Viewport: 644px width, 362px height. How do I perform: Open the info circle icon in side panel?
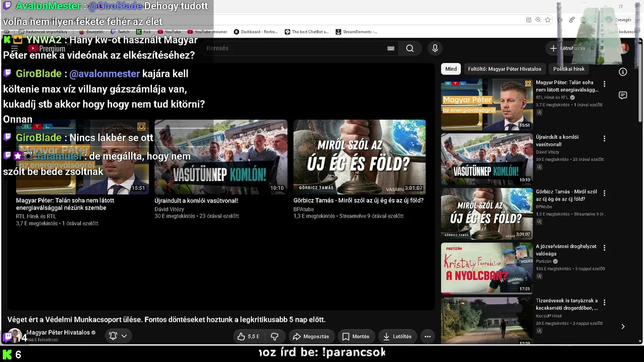coord(623,72)
